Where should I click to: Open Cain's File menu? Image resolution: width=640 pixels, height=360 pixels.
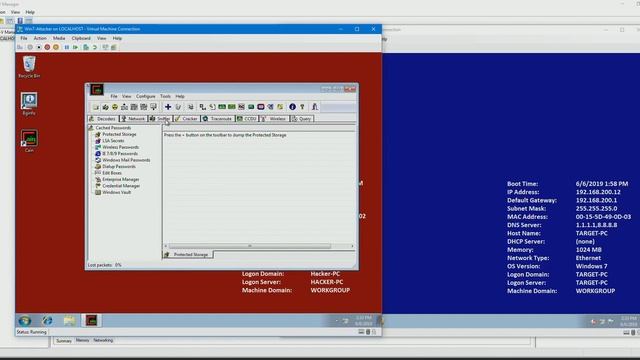(114, 96)
